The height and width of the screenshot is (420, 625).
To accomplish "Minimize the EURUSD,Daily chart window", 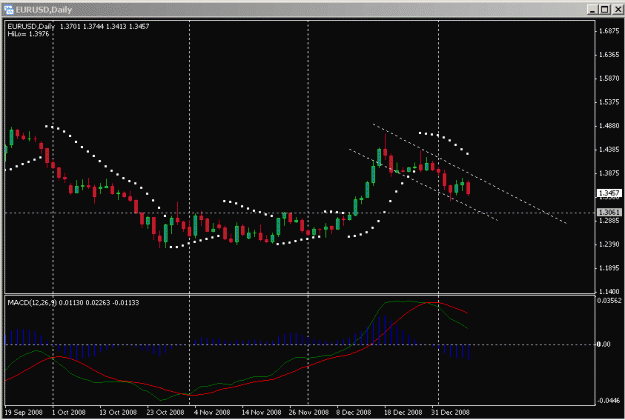I will pos(592,9).
